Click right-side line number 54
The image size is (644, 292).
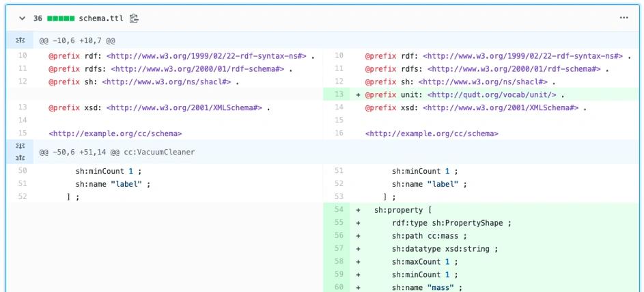(339, 210)
